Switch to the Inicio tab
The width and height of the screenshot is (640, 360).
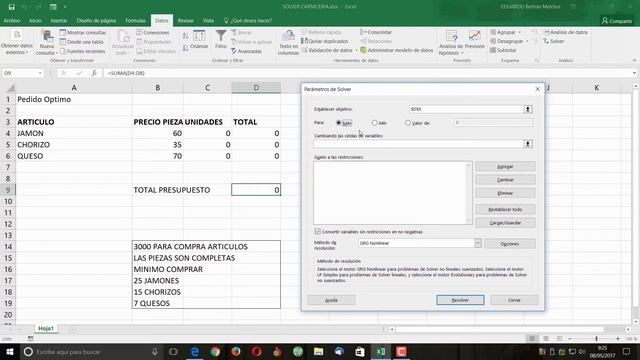35,20
